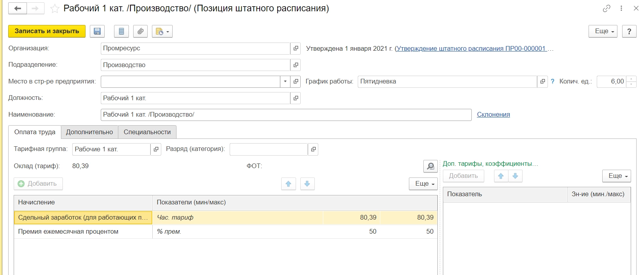Open the document report list icon
The width and height of the screenshot is (644, 275).
(121, 31)
